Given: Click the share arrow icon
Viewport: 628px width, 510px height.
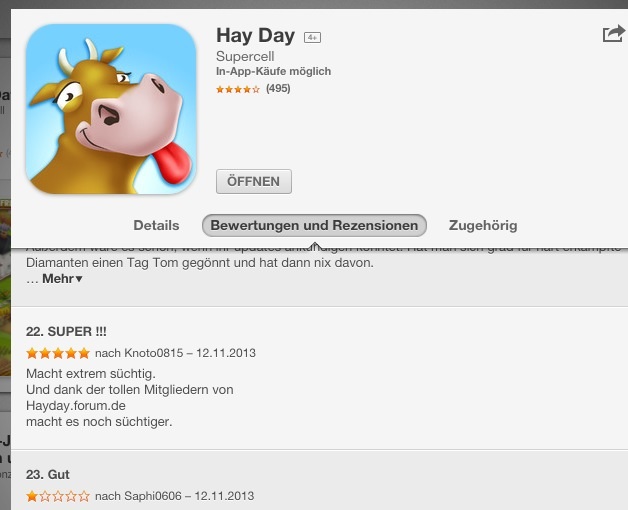Looking at the screenshot, I should pyautogui.click(x=613, y=34).
